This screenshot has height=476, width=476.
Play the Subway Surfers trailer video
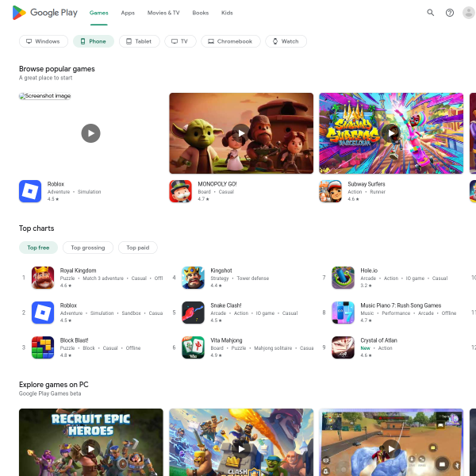click(x=391, y=133)
